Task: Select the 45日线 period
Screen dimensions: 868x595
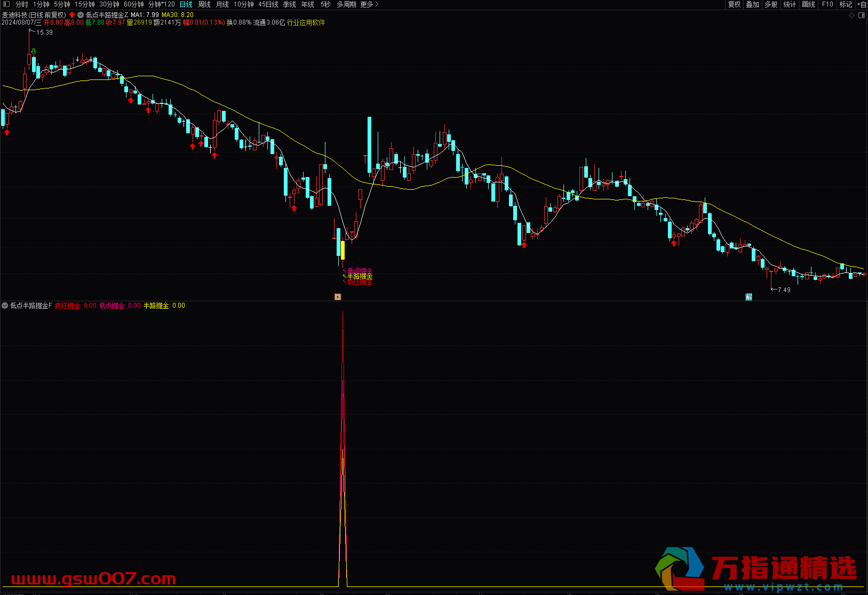Action: pos(268,4)
